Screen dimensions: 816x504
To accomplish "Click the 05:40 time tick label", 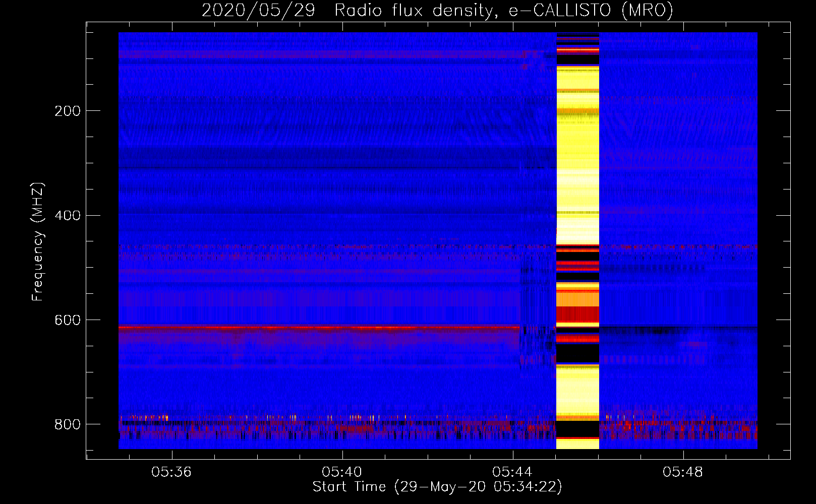I will [342, 472].
